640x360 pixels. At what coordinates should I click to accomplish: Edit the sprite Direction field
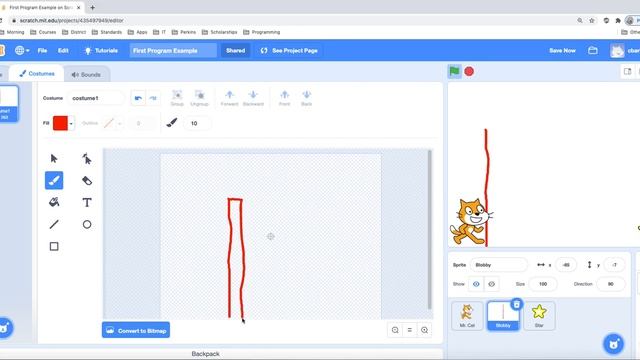(x=611, y=284)
